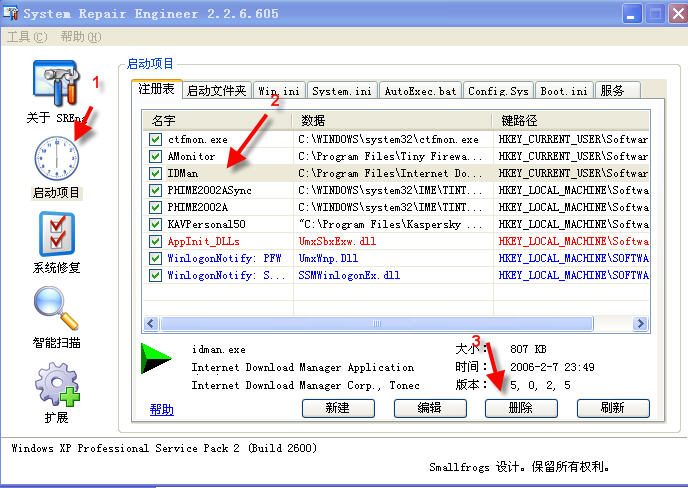
Task: Click the 807 KB size value
Action: point(528,349)
